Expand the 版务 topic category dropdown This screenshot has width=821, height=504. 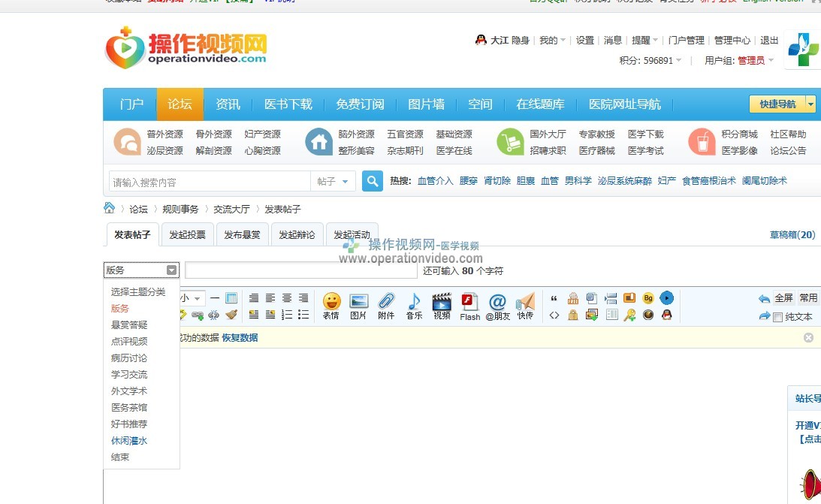[141, 270]
